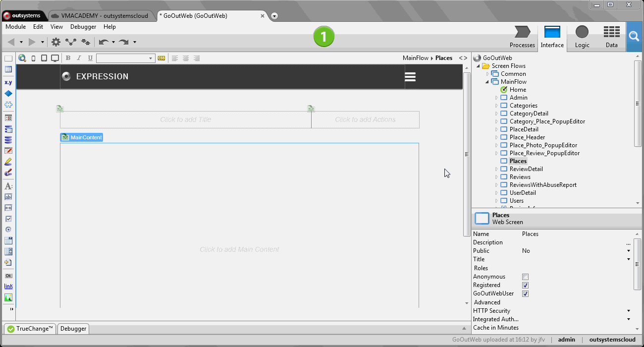Select the PlaceDetail screen in the tree
This screenshot has width=644, height=347.
[524, 129]
